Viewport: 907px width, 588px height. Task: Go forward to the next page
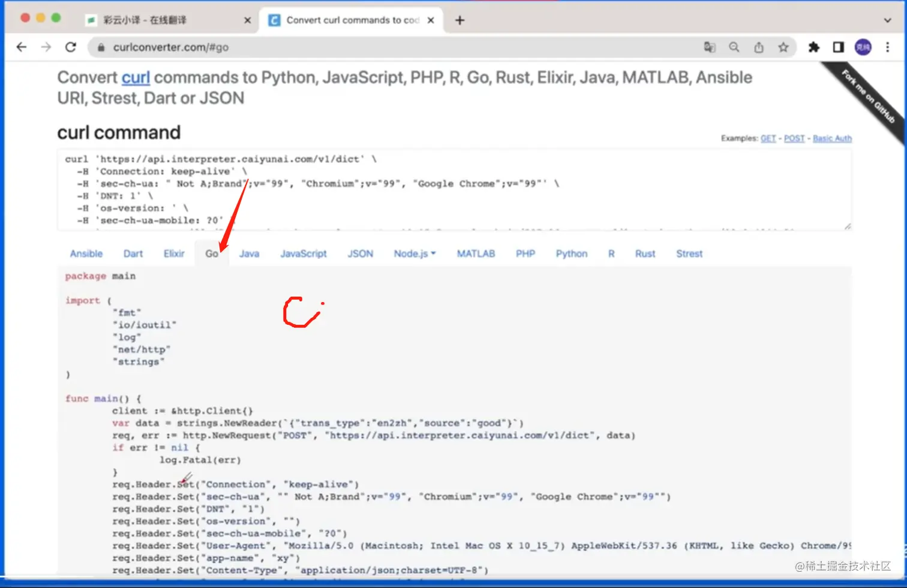point(46,47)
